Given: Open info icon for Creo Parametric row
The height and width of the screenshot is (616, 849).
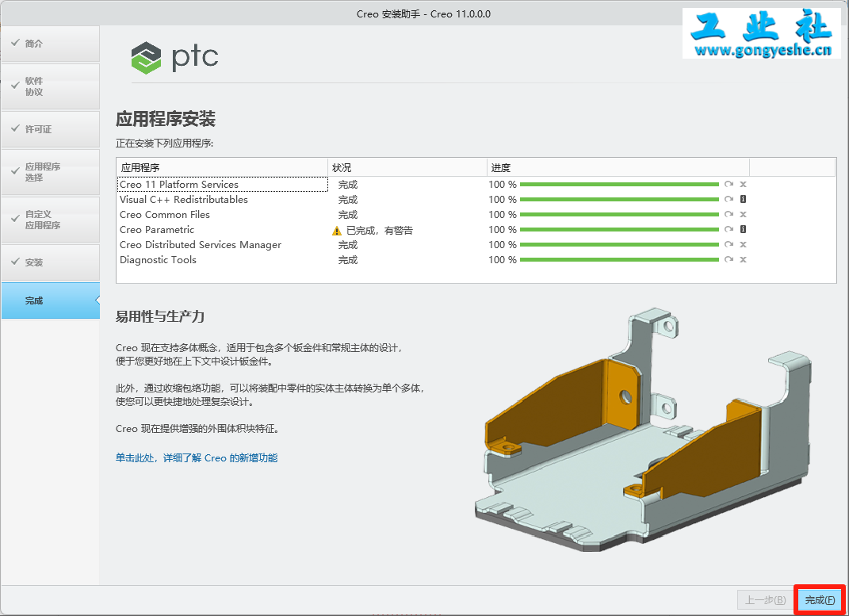Looking at the screenshot, I should pos(744,229).
